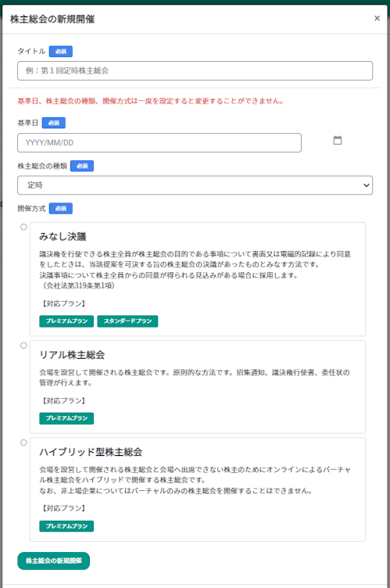The image size is (390, 588).
Task: Click the 必須 badge next to タイトル
Action: (61, 52)
